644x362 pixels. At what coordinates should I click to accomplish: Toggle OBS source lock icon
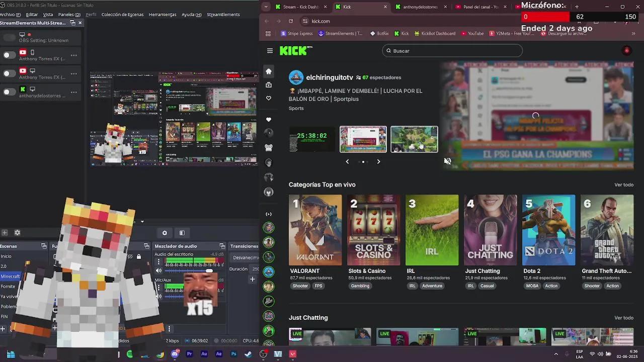click(138, 256)
